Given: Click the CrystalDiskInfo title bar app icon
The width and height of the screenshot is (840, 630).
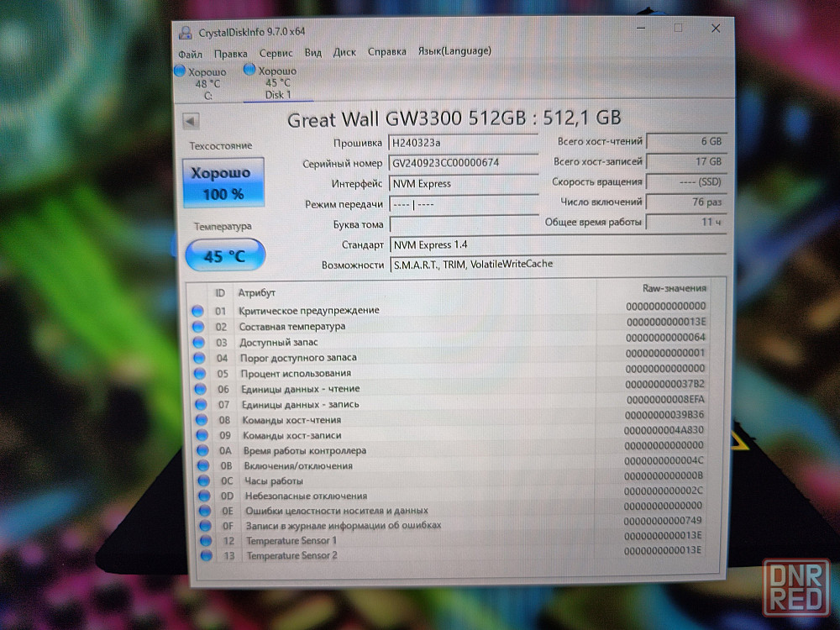Looking at the screenshot, I should [x=186, y=32].
